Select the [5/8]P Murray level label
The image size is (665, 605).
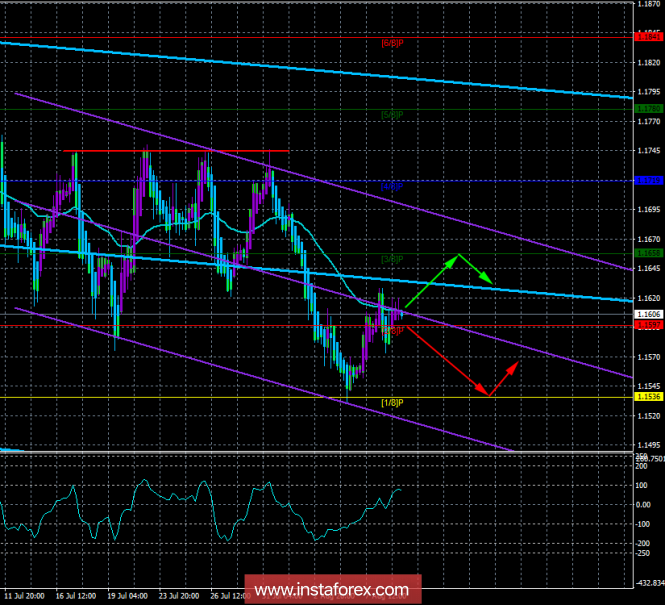click(x=392, y=115)
